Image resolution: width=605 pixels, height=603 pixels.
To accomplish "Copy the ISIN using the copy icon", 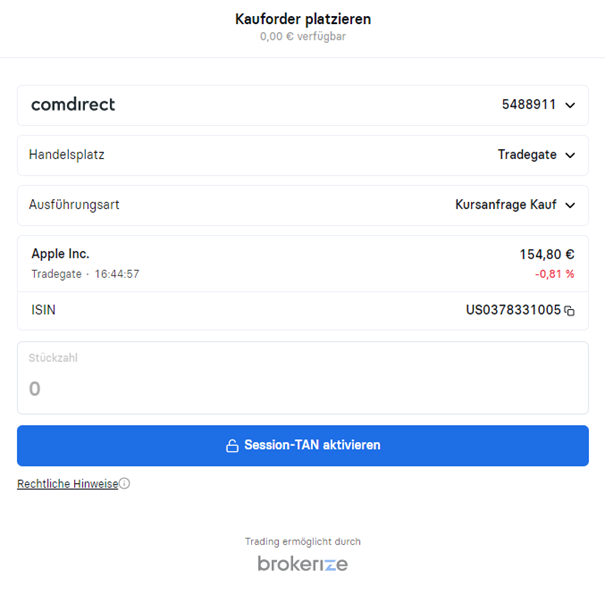I will pos(570,311).
